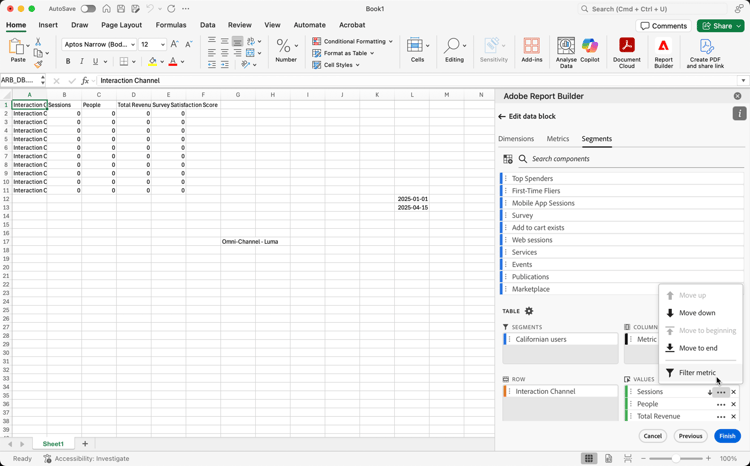Screen dimensions: 750x466
Task: Expand Format as Table dropdown
Action: pyautogui.click(x=372, y=53)
